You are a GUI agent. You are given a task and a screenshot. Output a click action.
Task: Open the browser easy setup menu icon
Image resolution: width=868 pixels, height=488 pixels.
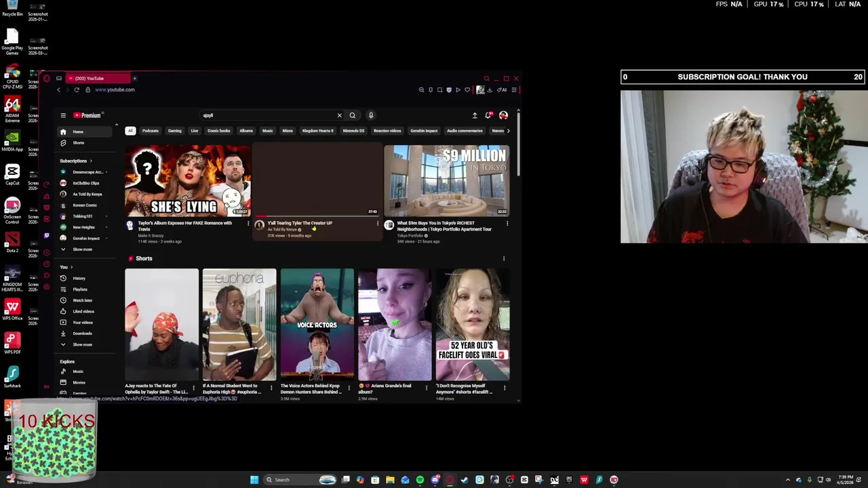click(514, 89)
